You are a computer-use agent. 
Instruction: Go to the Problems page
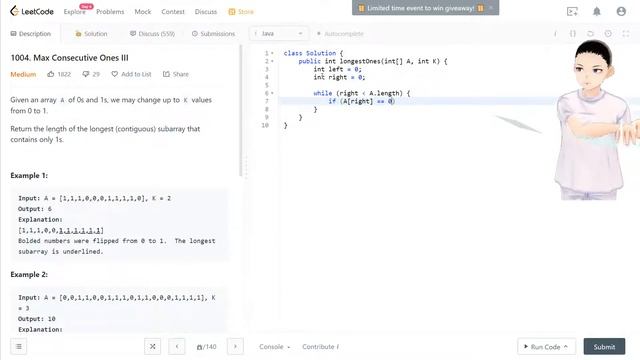coord(110,12)
